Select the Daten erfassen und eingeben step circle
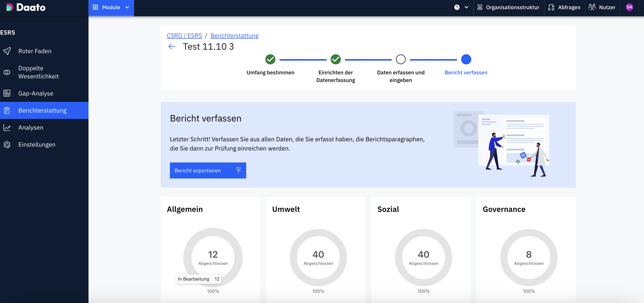644x303 pixels. [401, 59]
